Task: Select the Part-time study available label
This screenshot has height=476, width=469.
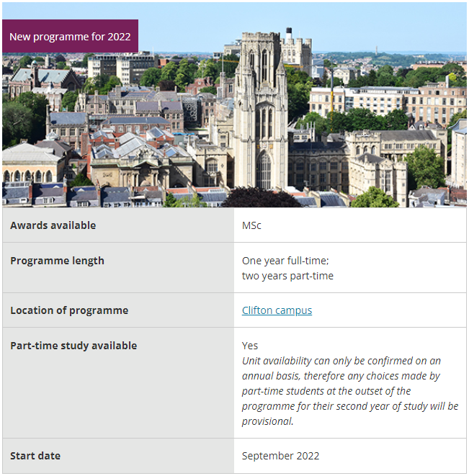Action: 73,346
